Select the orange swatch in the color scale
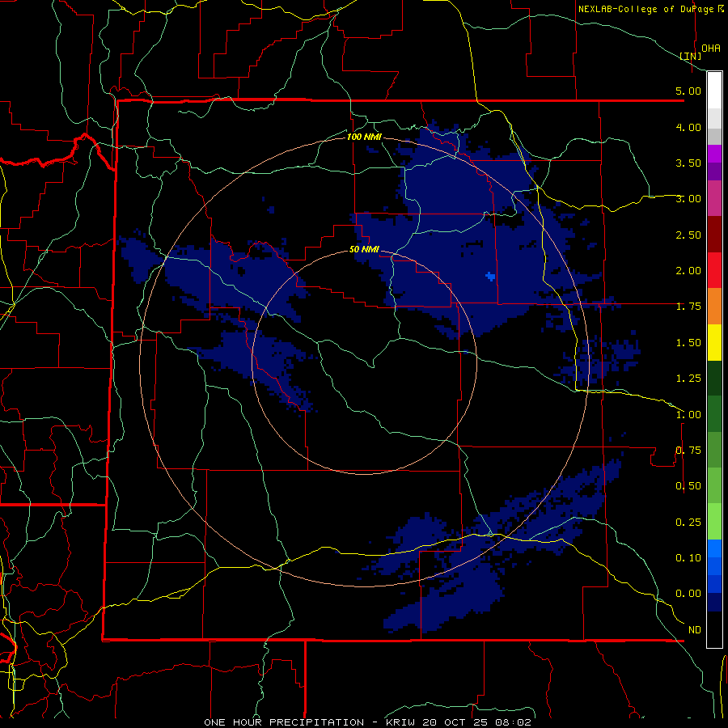Image resolution: width=728 pixels, height=728 pixels. coord(714,307)
